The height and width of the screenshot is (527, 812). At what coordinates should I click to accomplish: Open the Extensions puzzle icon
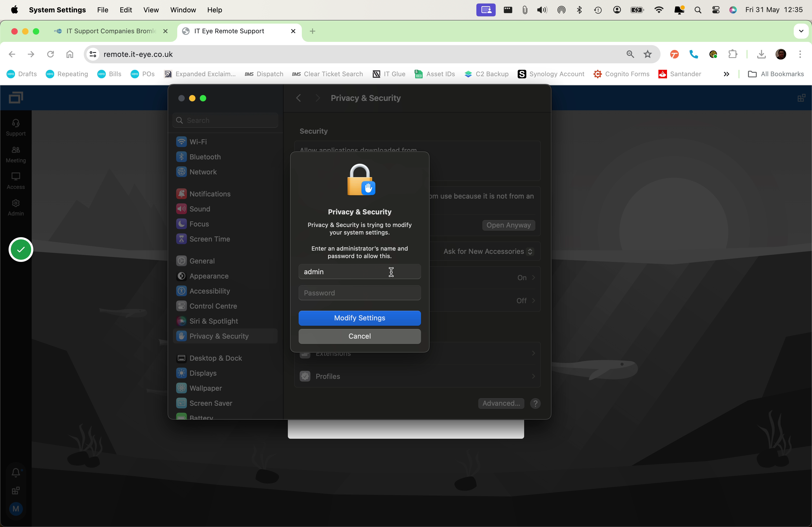(733, 54)
